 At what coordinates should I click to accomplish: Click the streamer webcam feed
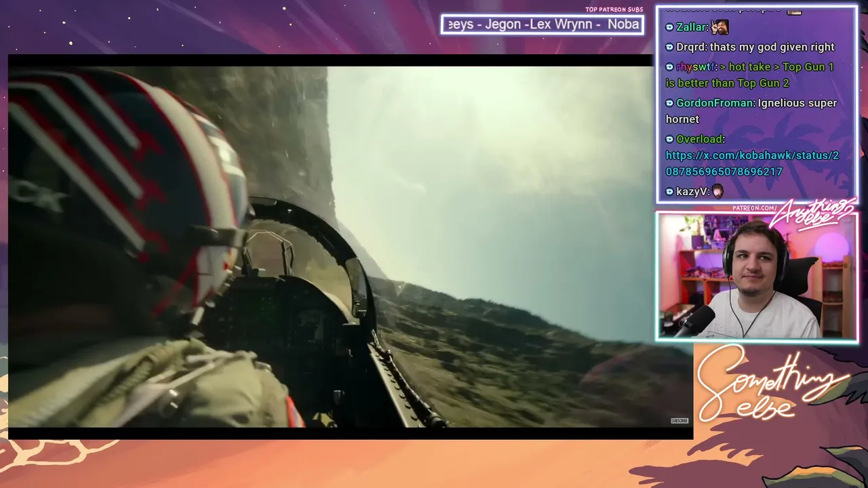click(x=757, y=277)
